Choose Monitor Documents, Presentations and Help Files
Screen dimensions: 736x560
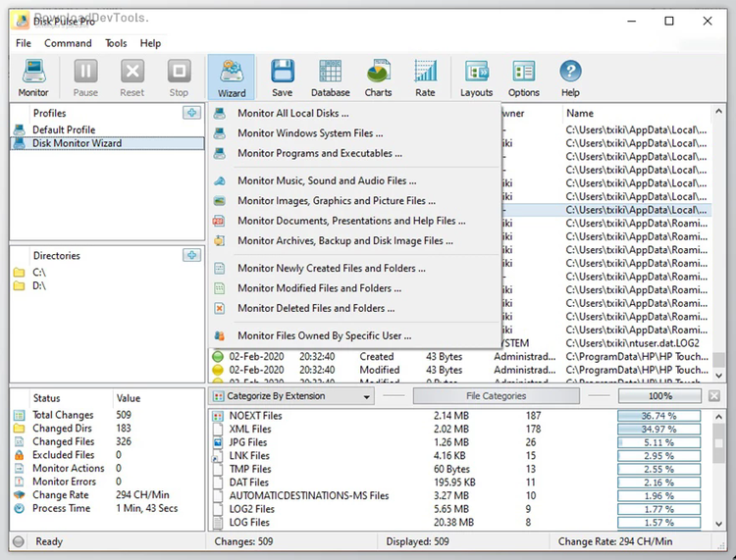tap(354, 221)
